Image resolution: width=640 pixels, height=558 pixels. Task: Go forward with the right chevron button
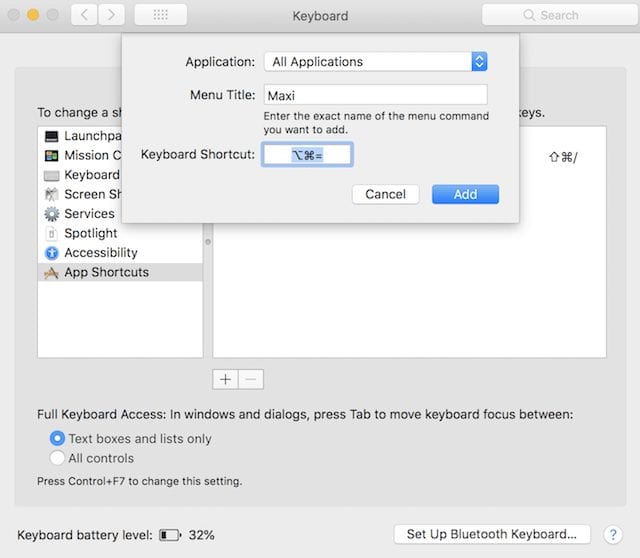tap(112, 15)
